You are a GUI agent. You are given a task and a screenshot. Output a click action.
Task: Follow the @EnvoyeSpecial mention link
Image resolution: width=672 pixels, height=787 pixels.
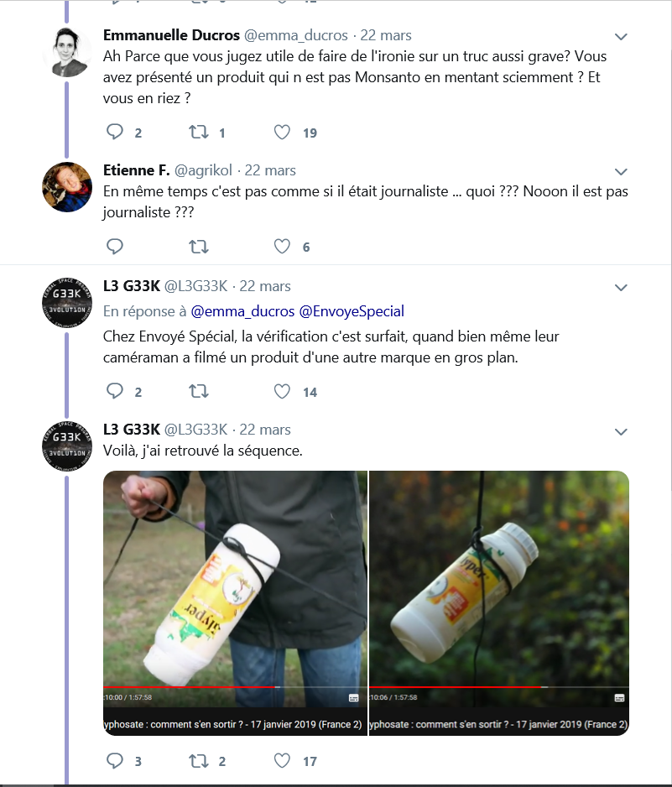coord(352,311)
